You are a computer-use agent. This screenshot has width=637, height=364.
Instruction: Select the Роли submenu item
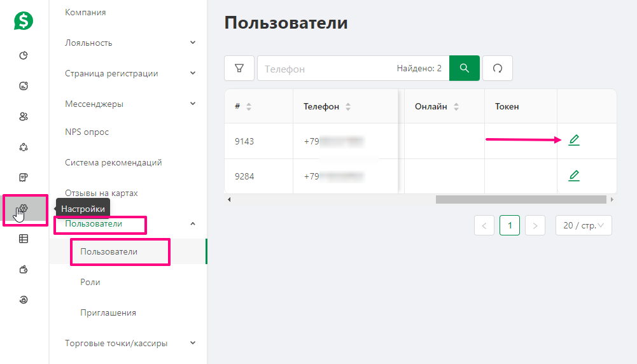[x=90, y=282]
